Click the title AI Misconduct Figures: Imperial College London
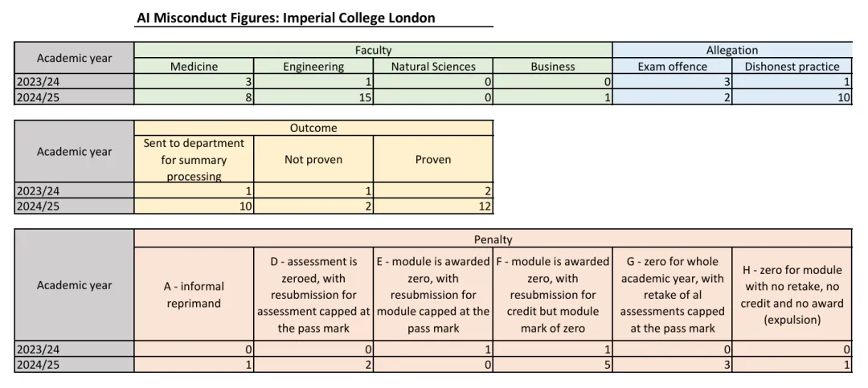 (286, 18)
